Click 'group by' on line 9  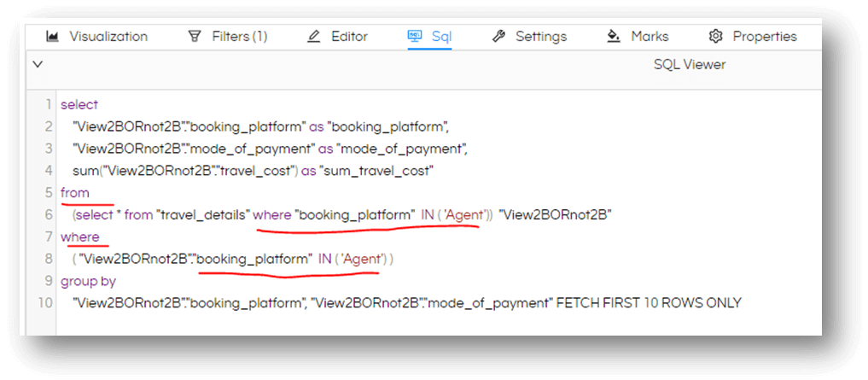coord(88,282)
